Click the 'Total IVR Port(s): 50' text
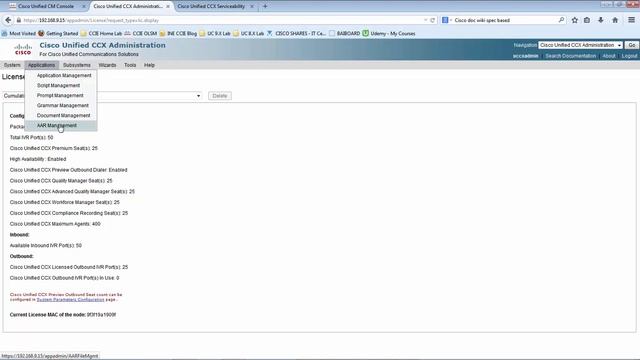 pyautogui.click(x=31, y=138)
